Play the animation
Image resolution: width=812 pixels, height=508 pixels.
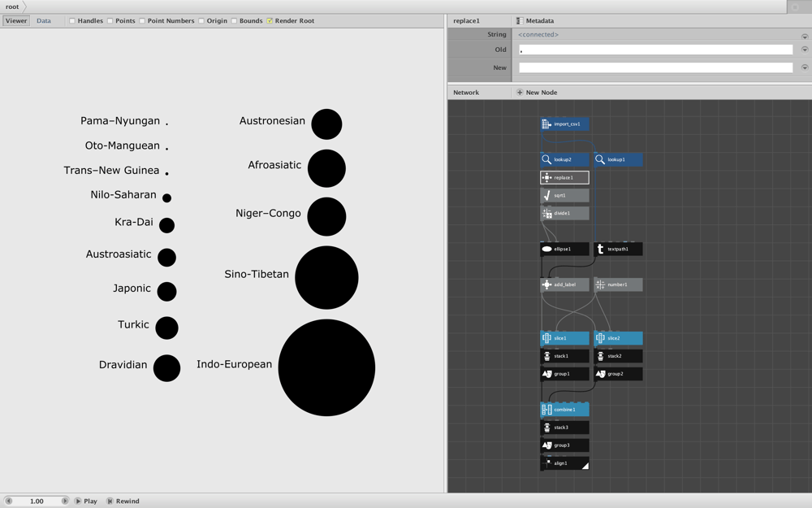coord(86,501)
